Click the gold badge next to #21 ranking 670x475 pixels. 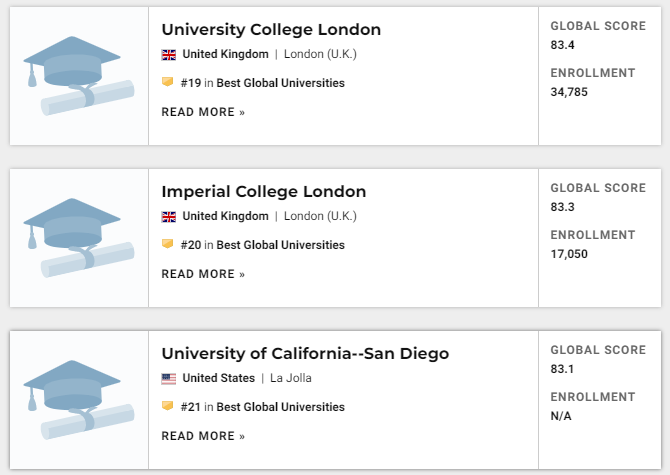pyautogui.click(x=168, y=405)
